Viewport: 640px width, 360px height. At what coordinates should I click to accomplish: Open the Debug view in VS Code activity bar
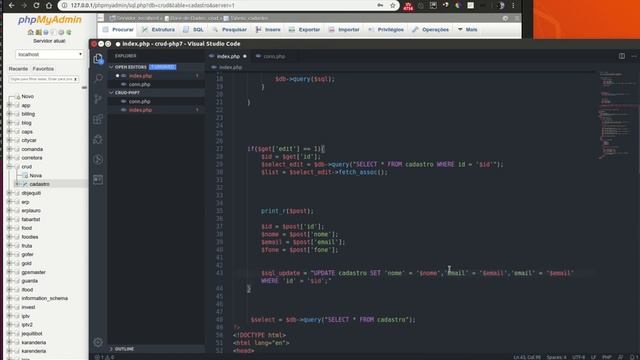98,139
